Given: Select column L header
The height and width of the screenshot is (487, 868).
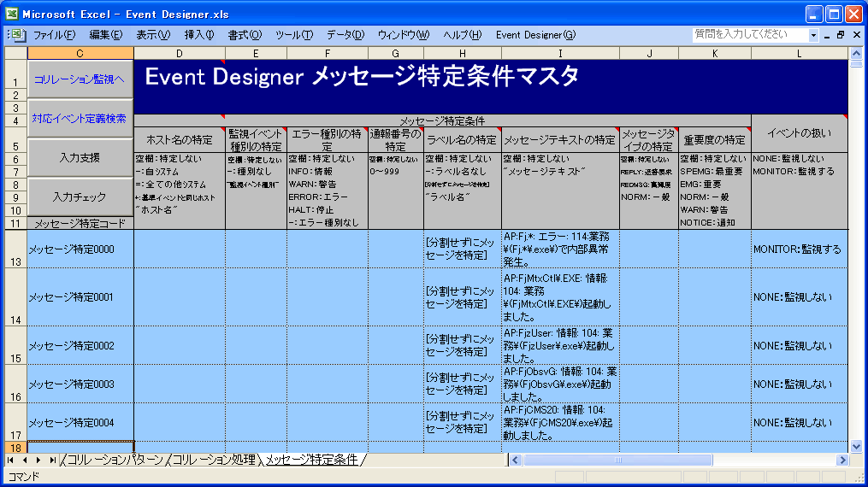Looking at the screenshot, I should point(799,54).
